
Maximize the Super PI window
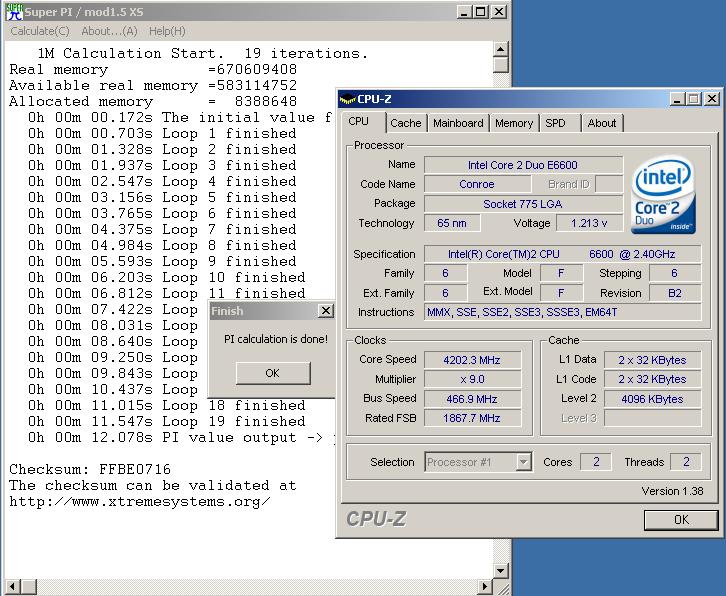click(x=480, y=12)
